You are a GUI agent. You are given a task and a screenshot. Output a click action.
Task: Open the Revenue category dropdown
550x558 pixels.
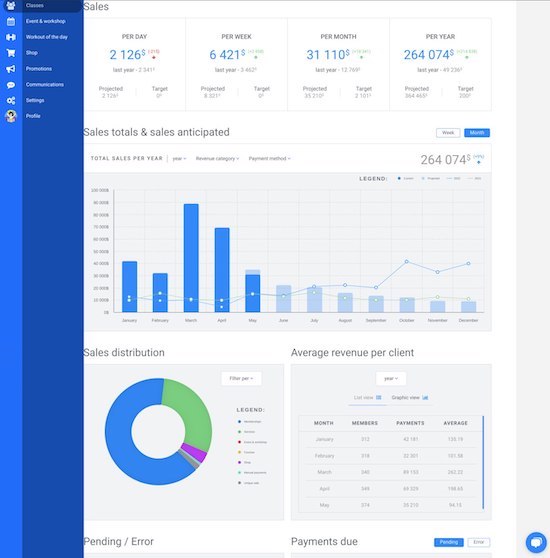pyautogui.click(x=217, y=159)
